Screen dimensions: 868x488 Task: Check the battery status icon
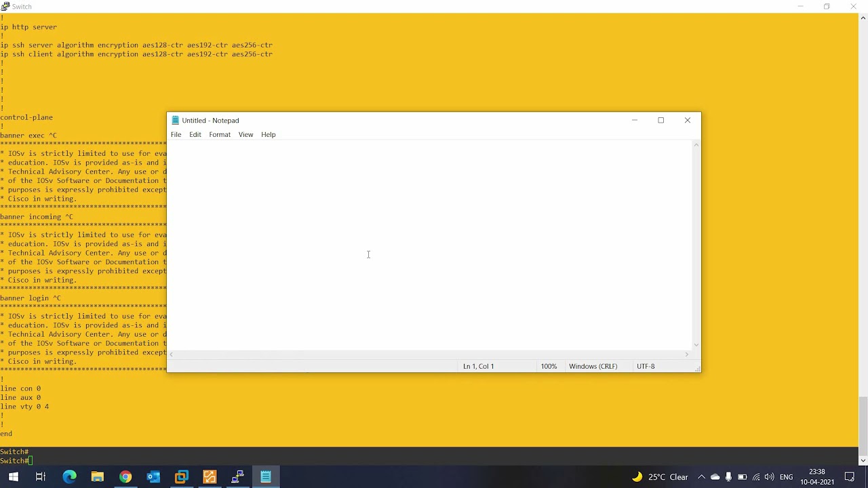click(742, 477)
